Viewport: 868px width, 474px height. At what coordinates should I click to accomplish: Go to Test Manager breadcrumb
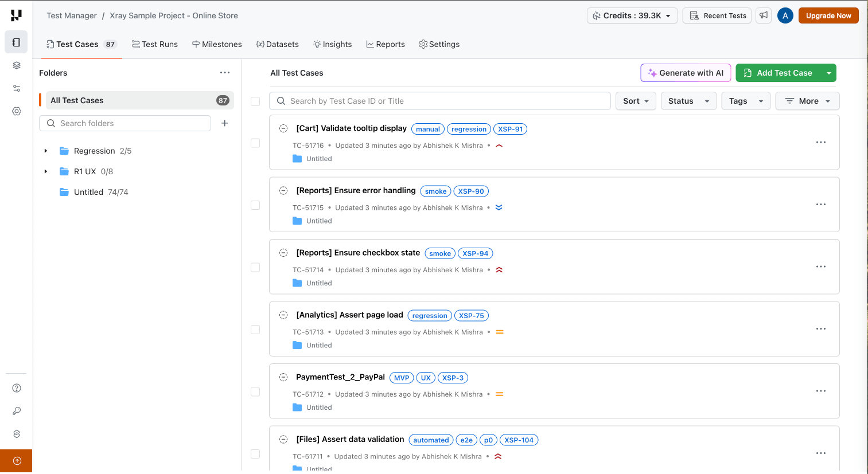72,15
